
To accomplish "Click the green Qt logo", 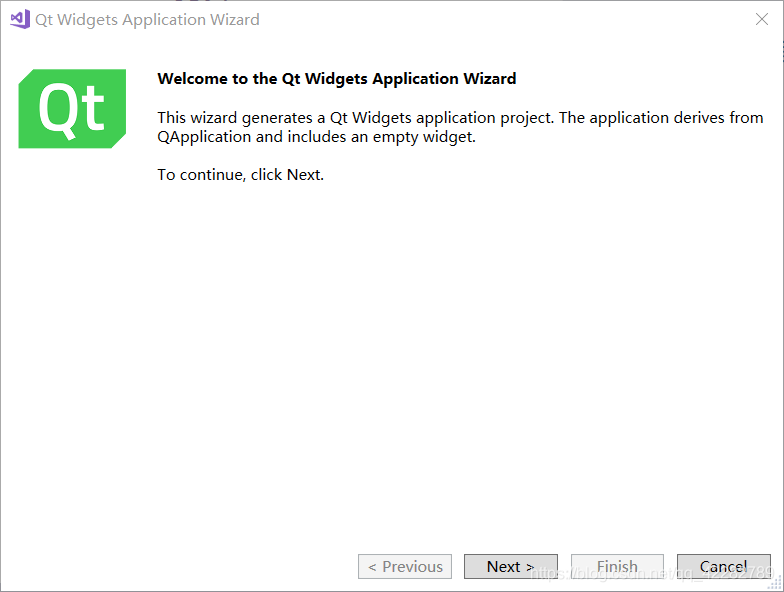I will click(72, 108).
